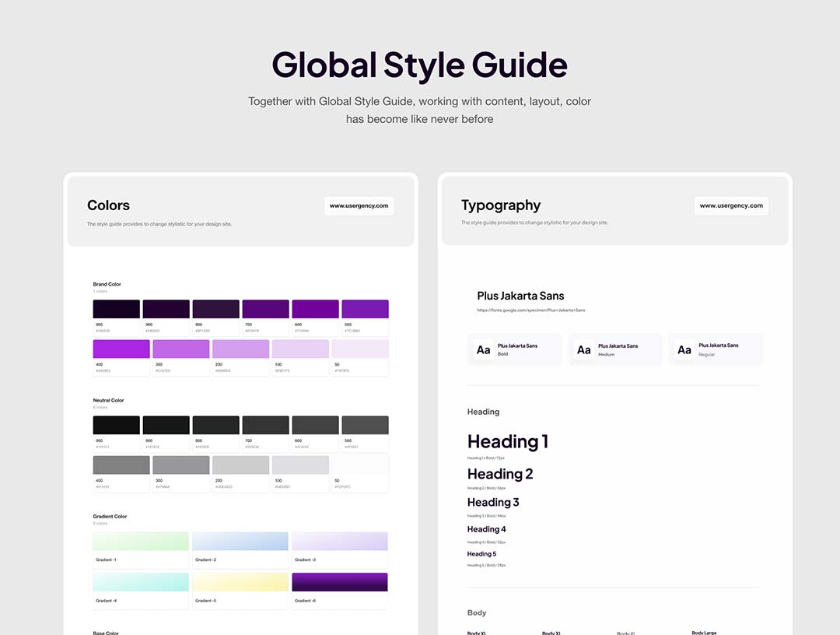Choose the Brand Color 400 swatch
Viewport: 840px width, 635px height.
tap(121, 349)
